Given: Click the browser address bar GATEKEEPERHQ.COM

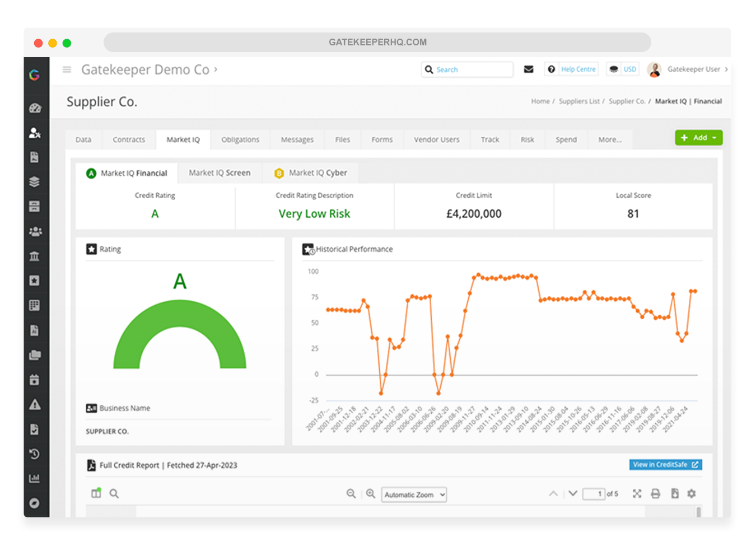Looking at the screenshot, I should [x=377, y=42].
